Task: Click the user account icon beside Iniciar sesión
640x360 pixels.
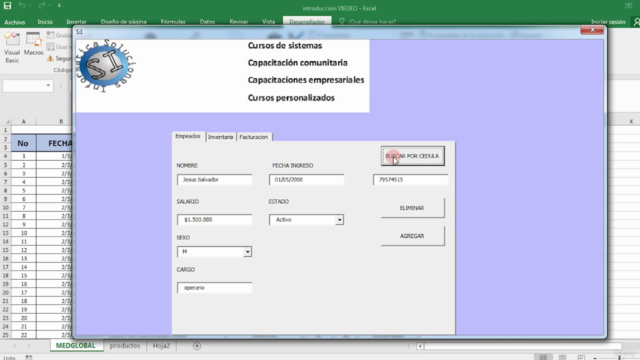Action: coord(636,22)
